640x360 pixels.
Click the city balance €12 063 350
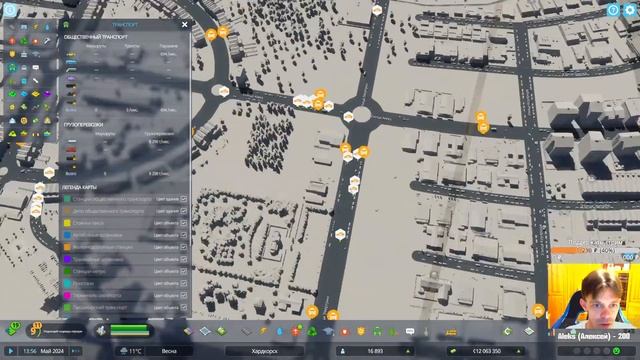(487, 351)
